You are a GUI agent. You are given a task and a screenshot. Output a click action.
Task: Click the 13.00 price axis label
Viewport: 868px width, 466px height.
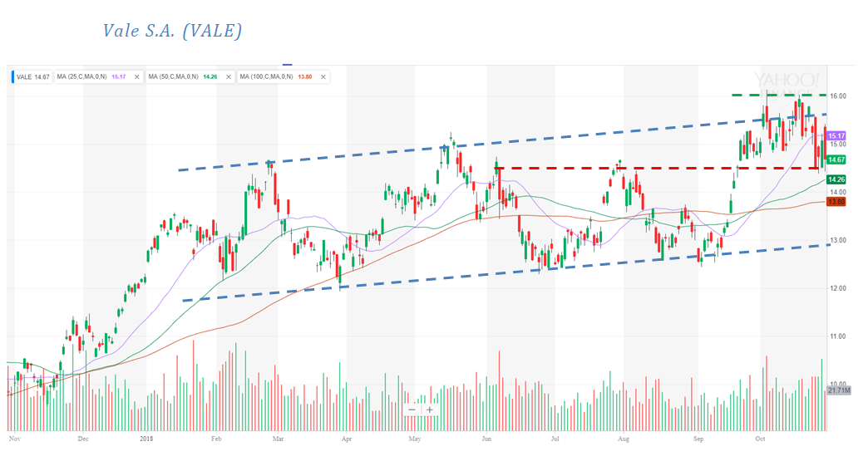(837, 240)
